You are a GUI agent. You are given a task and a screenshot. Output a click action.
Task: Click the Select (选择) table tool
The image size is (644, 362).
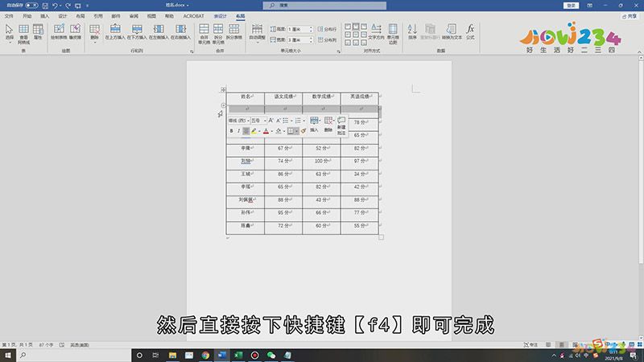coord(9,33)
